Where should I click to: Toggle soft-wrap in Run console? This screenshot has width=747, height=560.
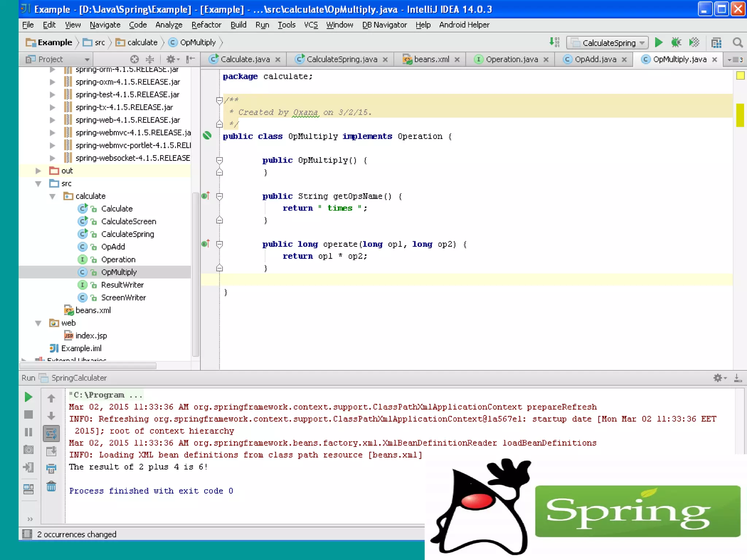pos(51,433)
